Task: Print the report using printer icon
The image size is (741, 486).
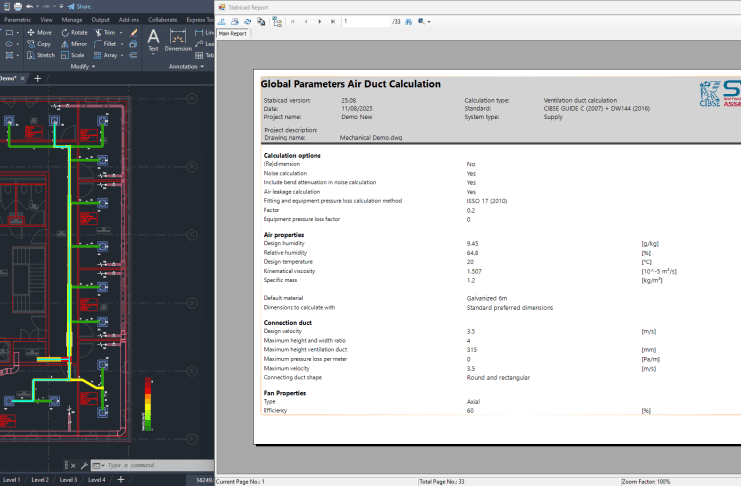Action: click(235, 20)
